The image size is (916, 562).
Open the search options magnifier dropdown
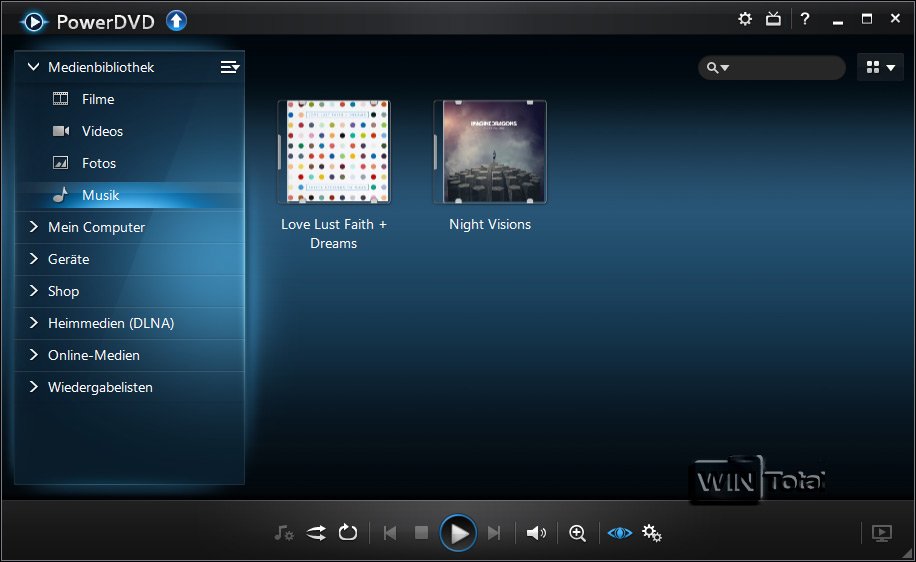[718, 68]
